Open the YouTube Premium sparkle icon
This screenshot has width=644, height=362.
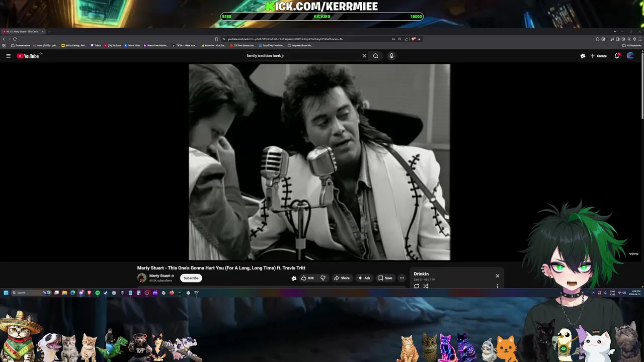[583, 56]
